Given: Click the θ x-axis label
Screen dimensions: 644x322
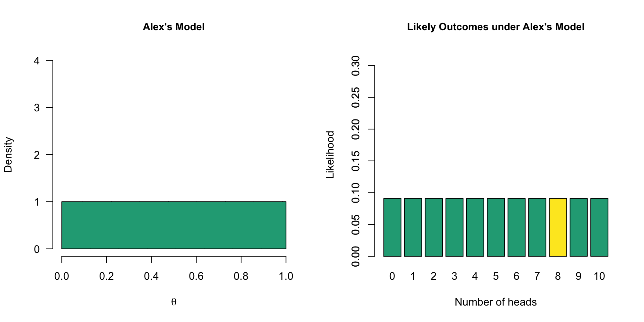Looking at the screenshot, I should coord(174,302).
